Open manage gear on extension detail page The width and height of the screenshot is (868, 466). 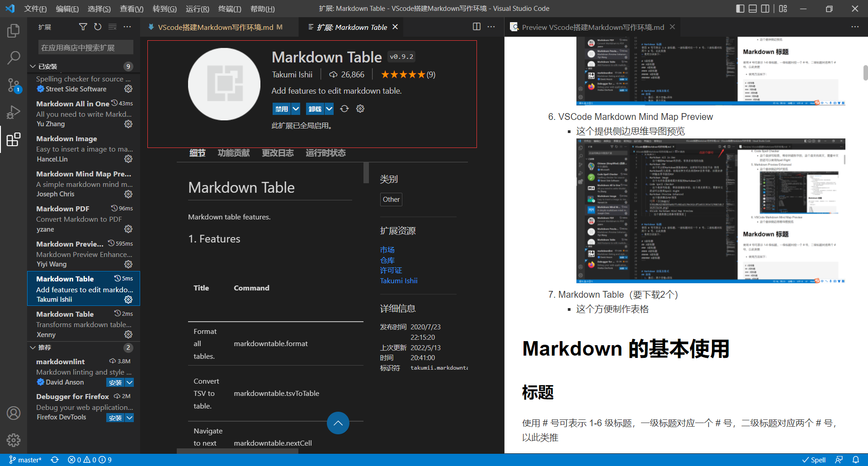360,109
